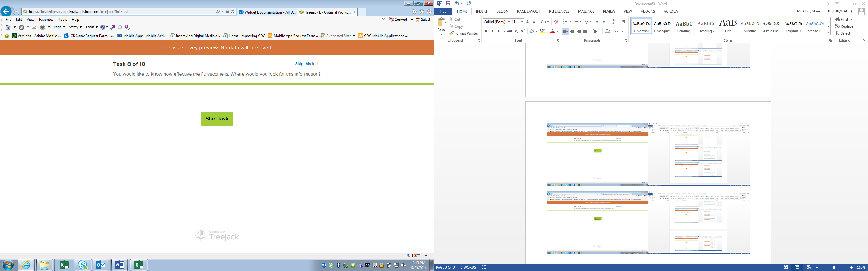
Task: Toggle Bold formatting in Word
Action: click(x=486, y=31)
